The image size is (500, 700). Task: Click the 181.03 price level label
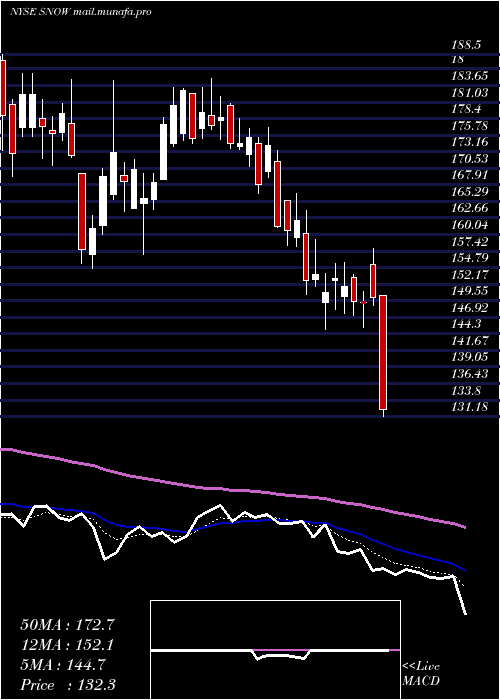[470, 92]
